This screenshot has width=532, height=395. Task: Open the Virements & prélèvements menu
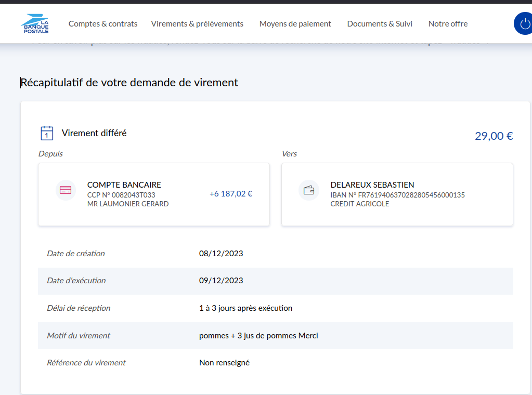197,24
